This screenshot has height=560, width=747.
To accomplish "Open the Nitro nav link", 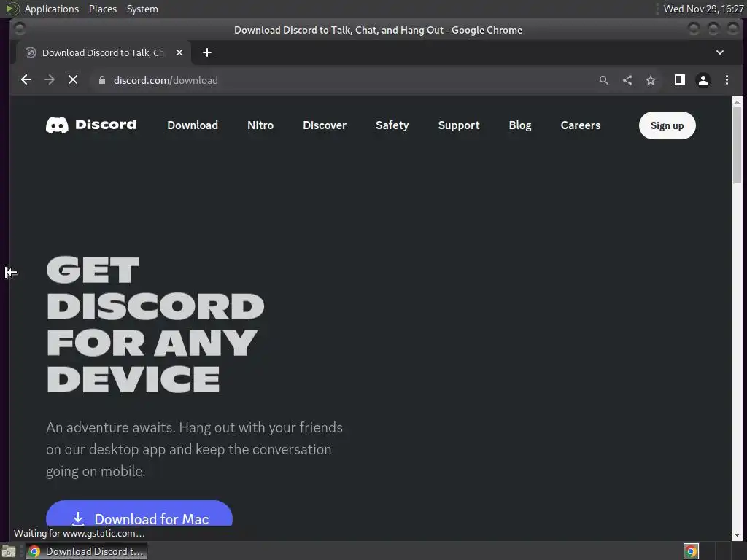I will pyautogui.click(x=260, y=125).
